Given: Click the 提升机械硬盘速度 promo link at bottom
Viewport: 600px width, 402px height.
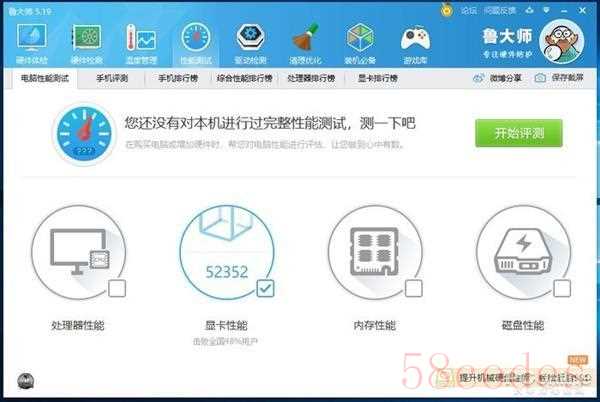Looking at the screenshot, I should (525, 378).
